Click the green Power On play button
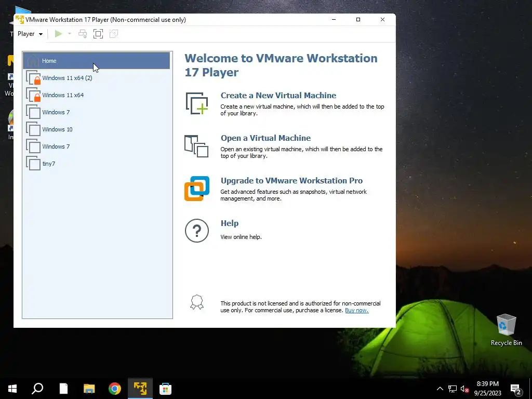This screenshot has height=399, width=532. coord(58,34)
